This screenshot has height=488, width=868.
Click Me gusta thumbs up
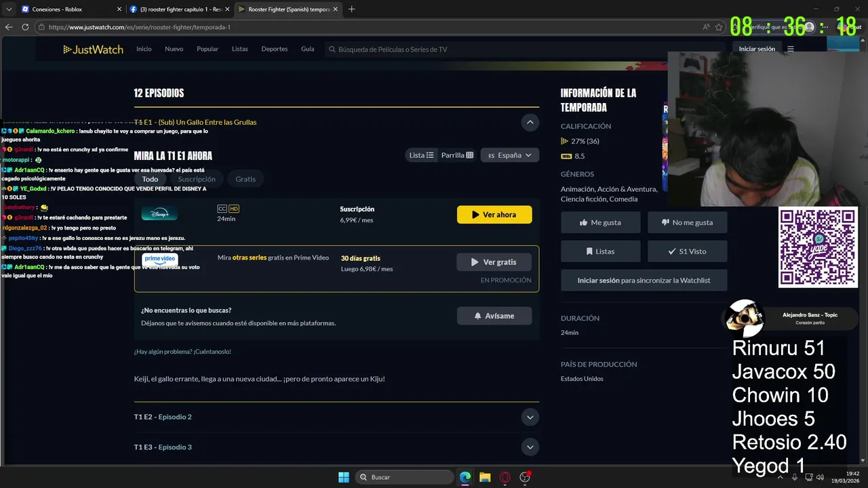(x=600, y=222)
